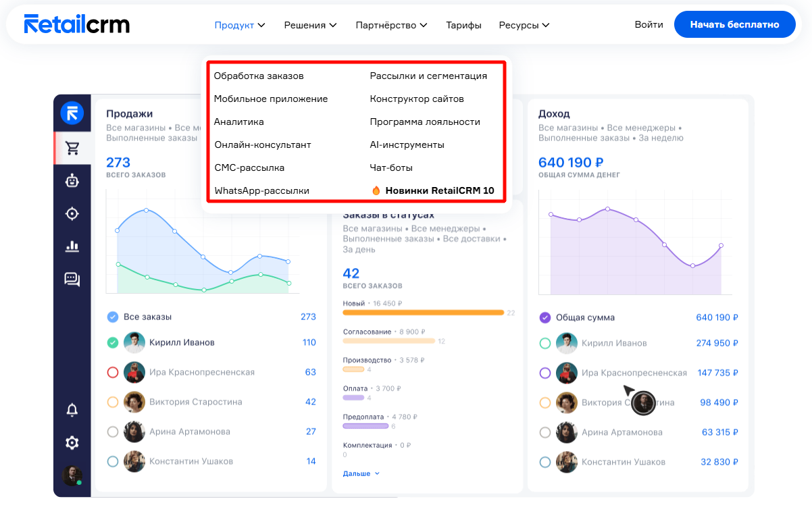Image resolution: width=812 pixels, height=526 pixels.
Task: Open Новинки RetailCRM 10 link
Action: pos(433,190)
